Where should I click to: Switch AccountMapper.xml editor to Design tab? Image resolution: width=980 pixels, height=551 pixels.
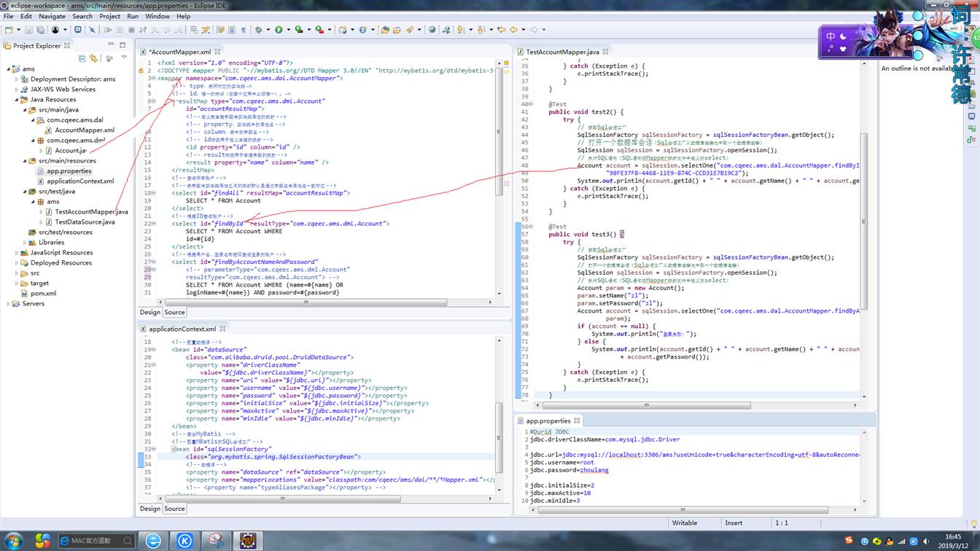click(x=150, y=313)
